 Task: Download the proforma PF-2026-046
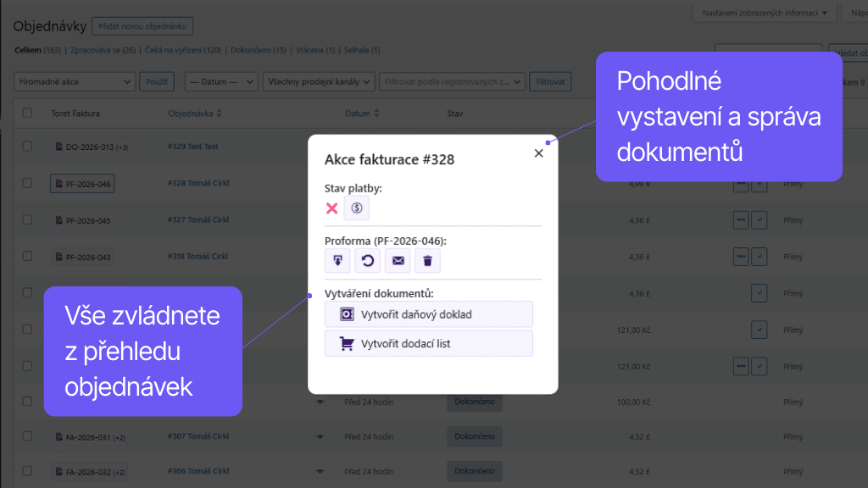point(337,260)
